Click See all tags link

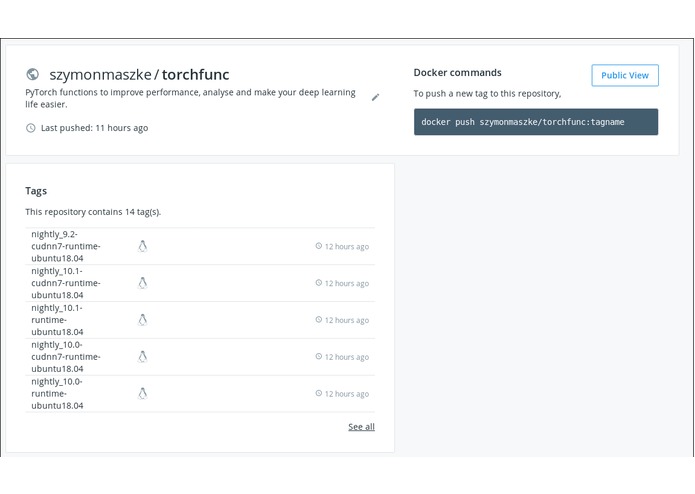pos(361,427)
